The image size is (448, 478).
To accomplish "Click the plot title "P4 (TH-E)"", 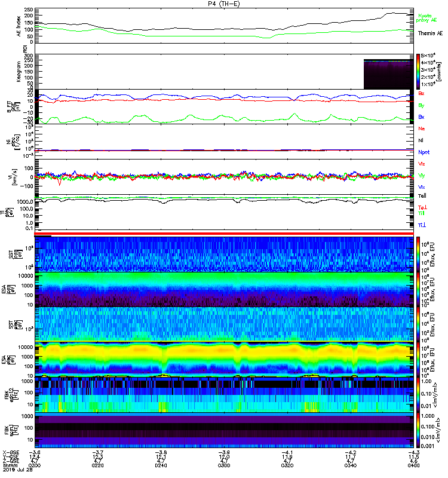I will 224,4.
